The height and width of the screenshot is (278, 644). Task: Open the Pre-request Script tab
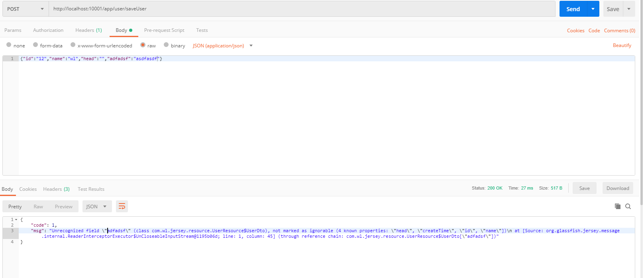164,30
